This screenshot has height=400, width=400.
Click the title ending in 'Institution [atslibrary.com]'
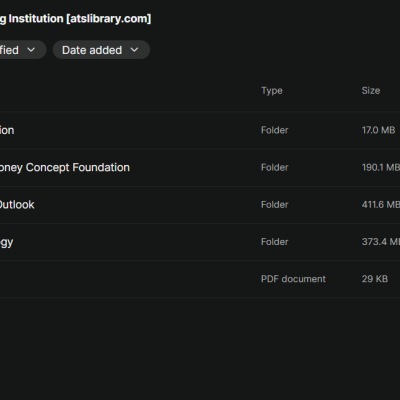click(x=75, y=19)
